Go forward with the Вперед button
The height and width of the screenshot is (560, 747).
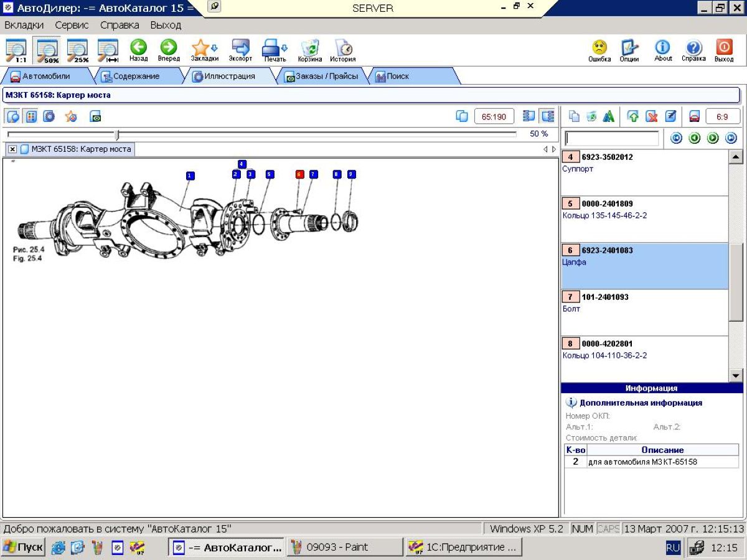click(169, 51)
